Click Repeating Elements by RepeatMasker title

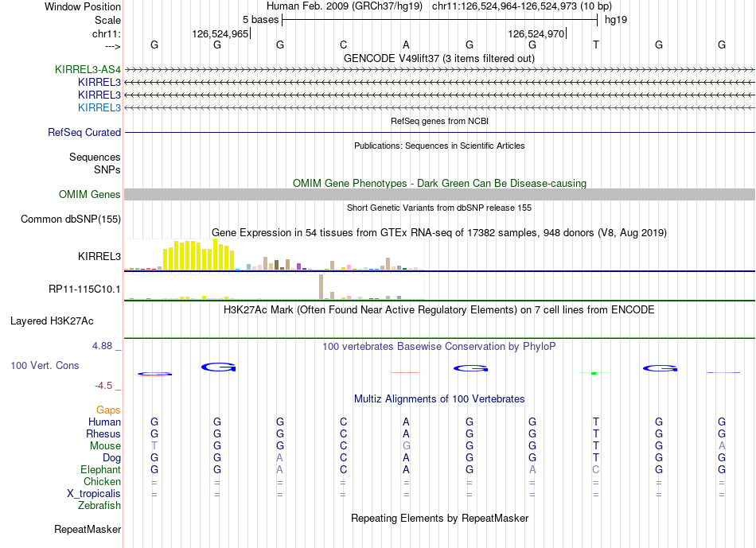point(440,519)
